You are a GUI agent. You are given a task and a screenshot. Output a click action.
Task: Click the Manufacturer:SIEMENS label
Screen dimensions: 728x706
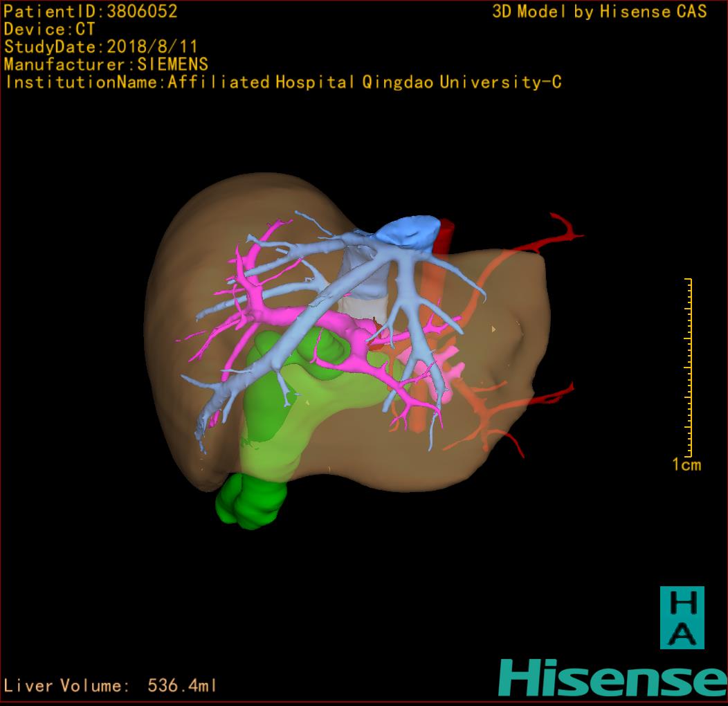106,64
